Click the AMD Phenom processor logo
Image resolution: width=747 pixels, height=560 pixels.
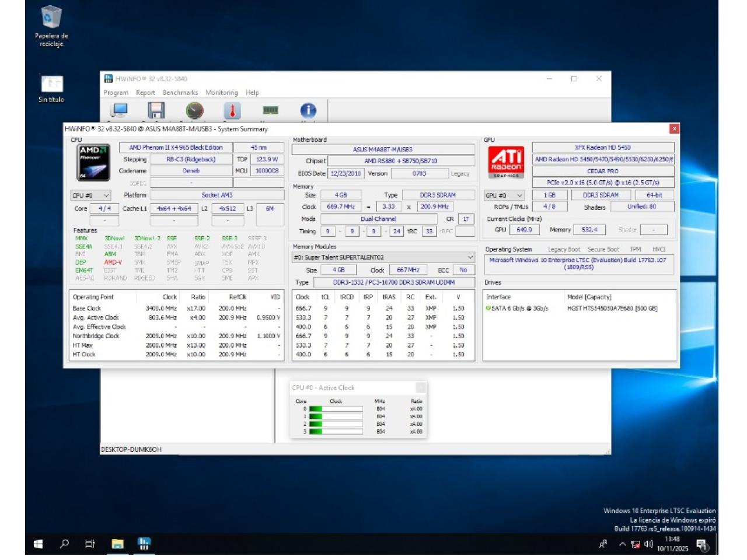tap(93, 162)
